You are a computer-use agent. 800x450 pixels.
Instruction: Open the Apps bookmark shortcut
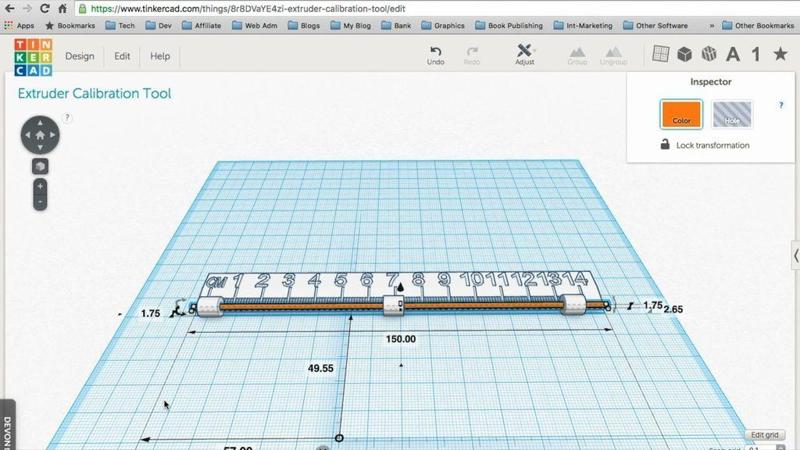(19, 25)
